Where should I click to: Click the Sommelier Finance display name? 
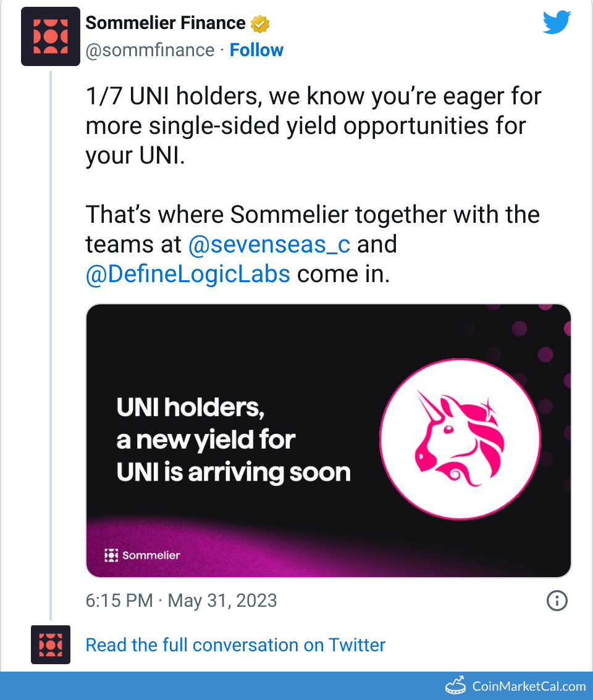point(166,23)
